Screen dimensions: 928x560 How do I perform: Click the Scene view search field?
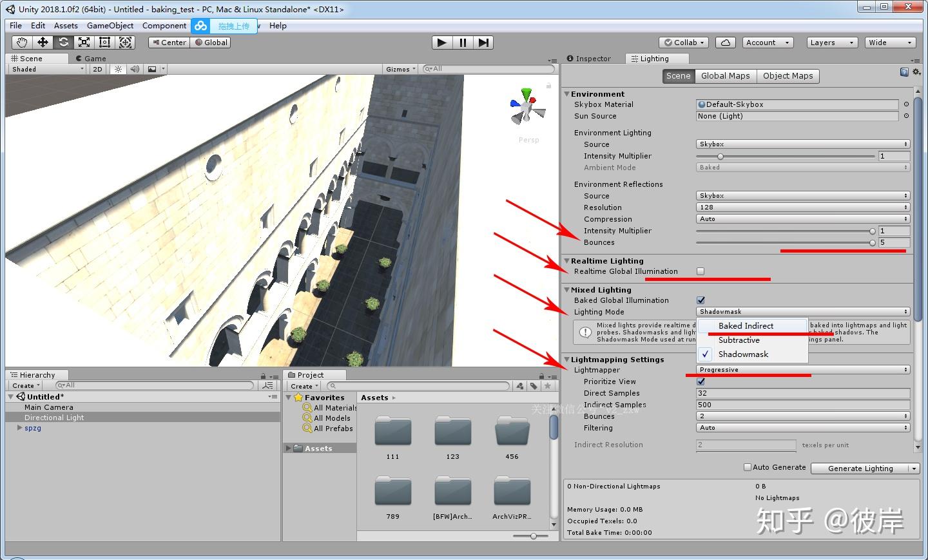point(488,69)
